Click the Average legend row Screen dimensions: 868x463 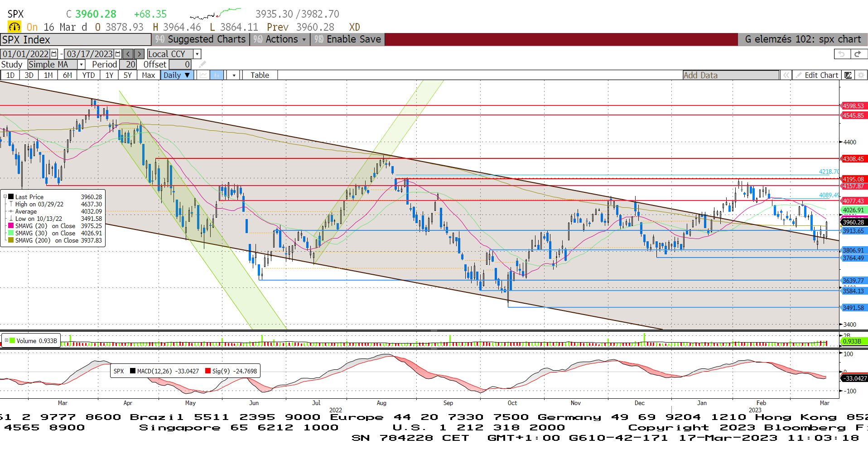(x=55, y=211)
